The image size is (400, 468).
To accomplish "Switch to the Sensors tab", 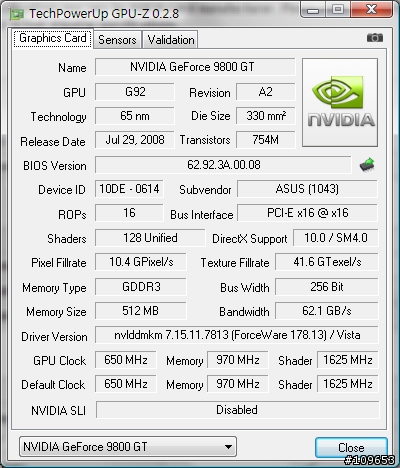I will click(x=117, y=40).
